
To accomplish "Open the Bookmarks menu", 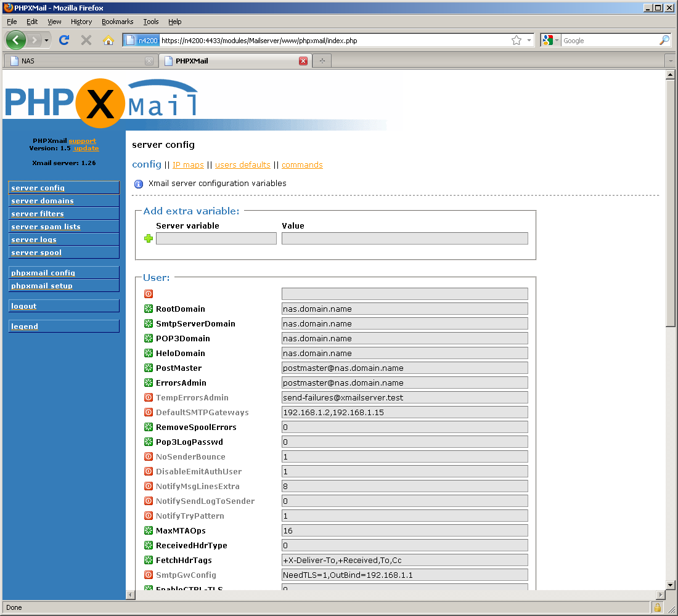I will (117, 22).
